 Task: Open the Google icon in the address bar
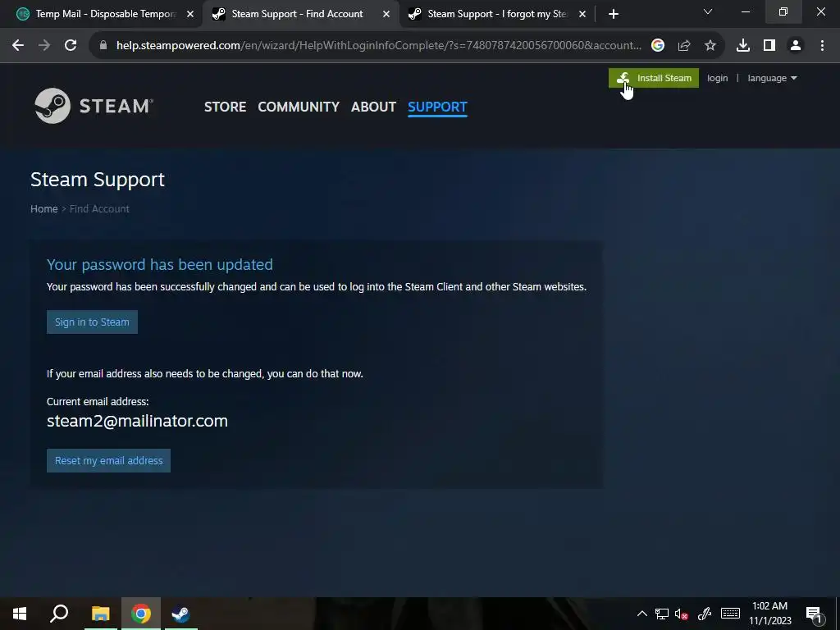tap(658, 46)
